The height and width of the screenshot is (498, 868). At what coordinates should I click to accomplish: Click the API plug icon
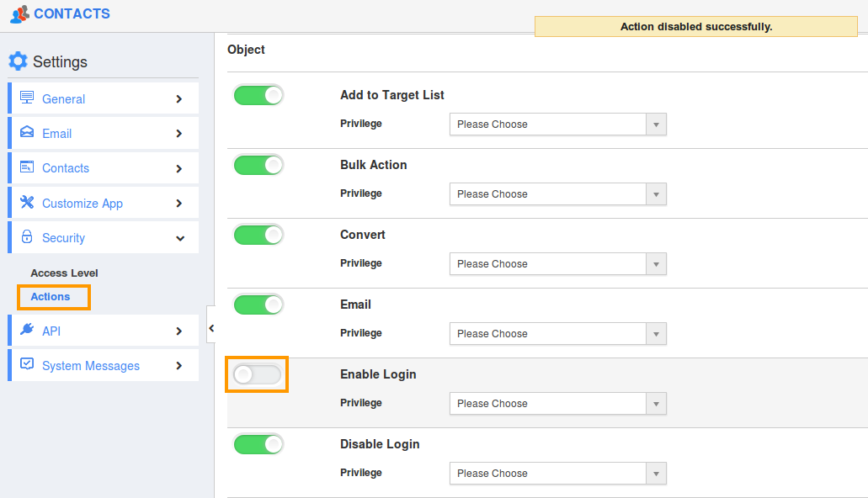tap(26, 330)
